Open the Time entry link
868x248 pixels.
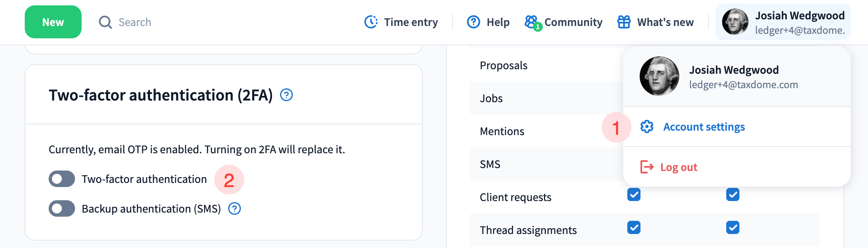(411, 22)
